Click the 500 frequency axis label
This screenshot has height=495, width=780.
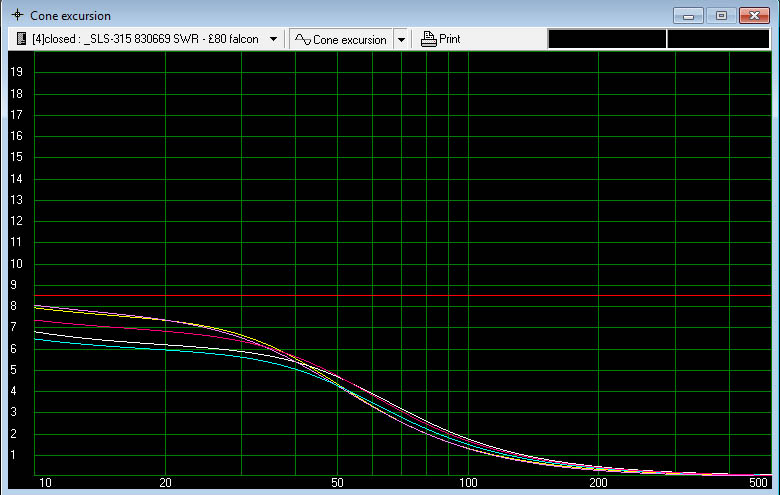[x=758, y=483]
